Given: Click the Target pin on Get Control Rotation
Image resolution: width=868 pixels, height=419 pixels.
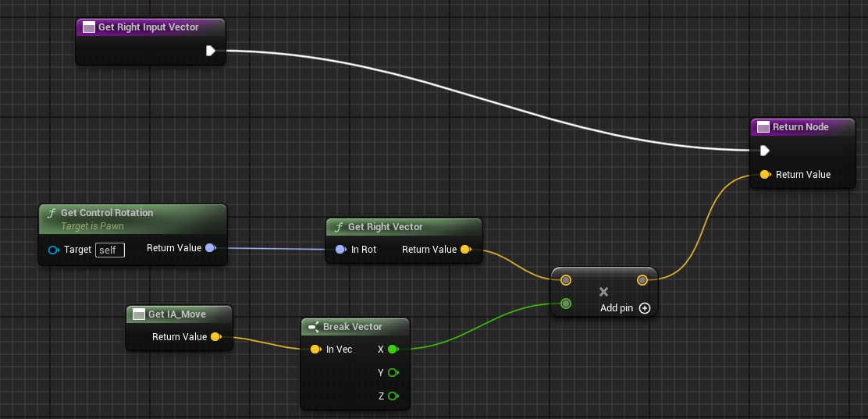Looking at the screenshot, I should pos(53,250).
